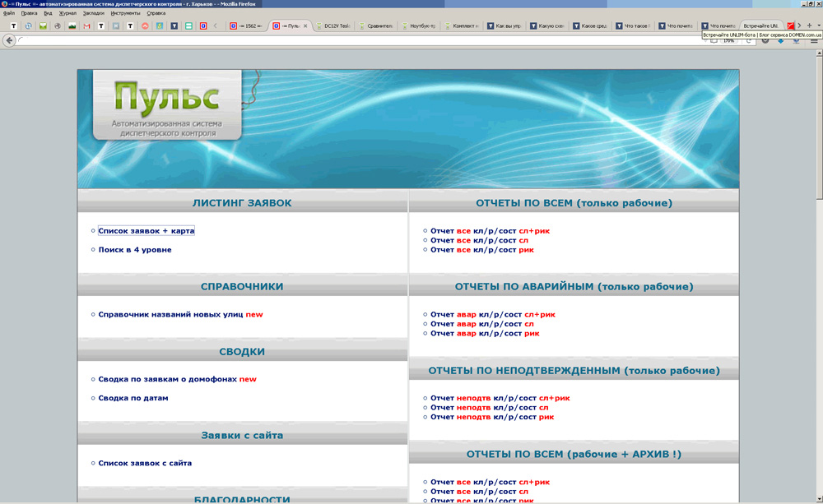The width and height of the screenshot is (823, 504).
Task: Open the pinned Gmail tab
Action: click(x=86, y=26)
